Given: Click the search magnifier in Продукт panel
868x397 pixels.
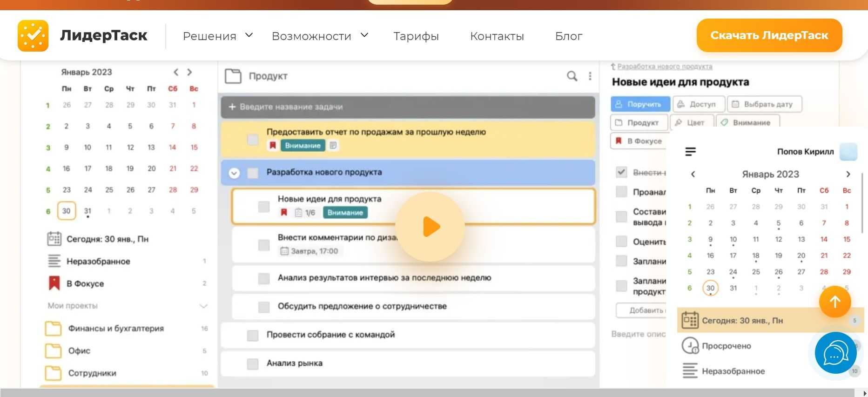Looking at the screenshot, I should pyautogui.click(x=572, y=76).
